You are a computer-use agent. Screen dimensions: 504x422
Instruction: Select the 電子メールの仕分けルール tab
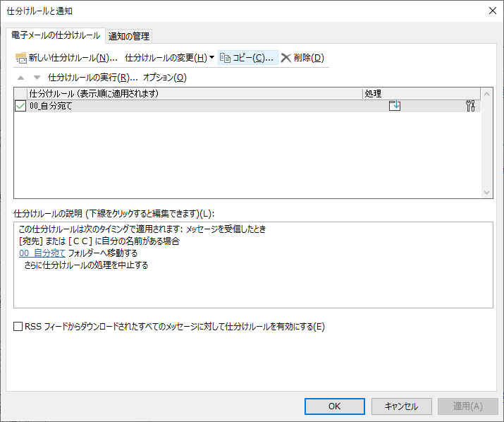pyautogui.click(x=56, y=35)
